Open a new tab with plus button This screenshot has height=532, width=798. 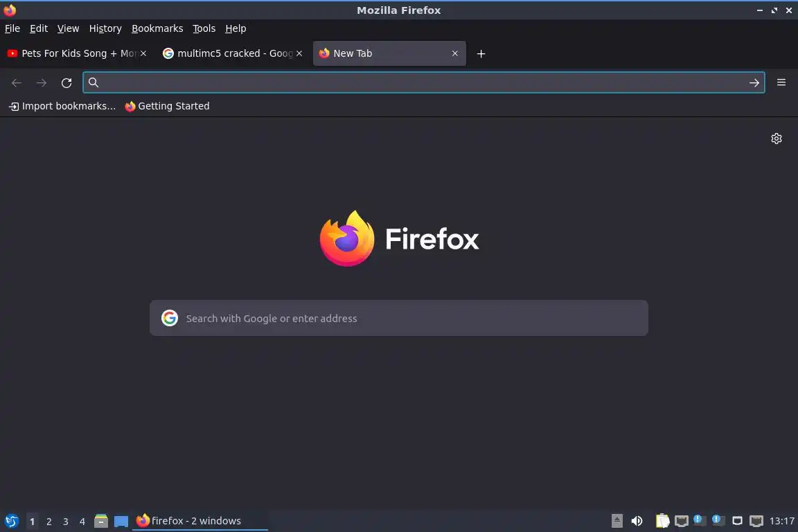tap(481, 53)
